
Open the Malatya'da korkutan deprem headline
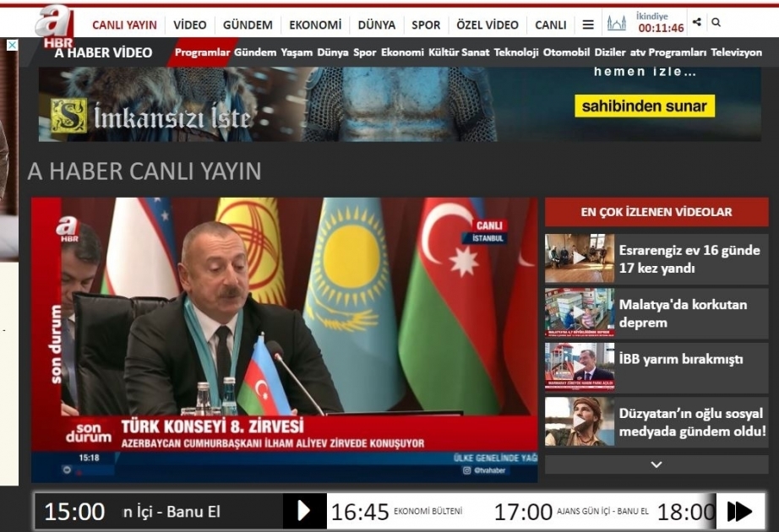point(684,313)
